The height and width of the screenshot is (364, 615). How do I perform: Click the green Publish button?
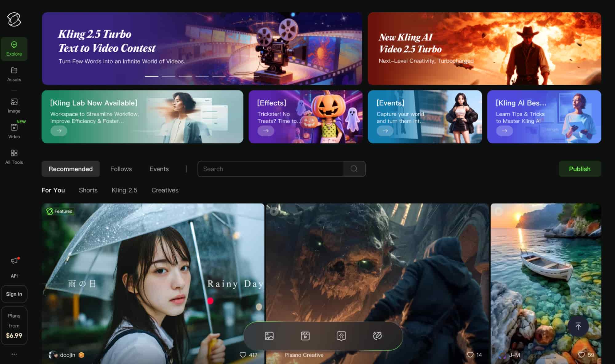click(580, 169)
